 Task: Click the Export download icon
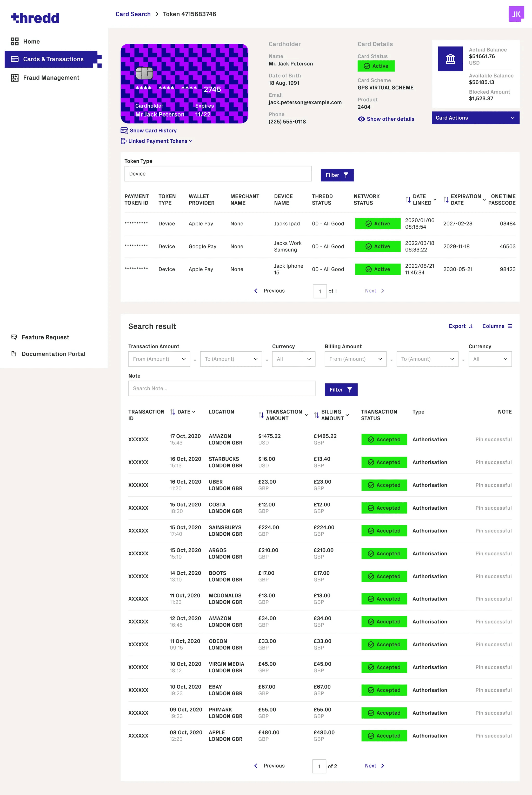[471, 326]
